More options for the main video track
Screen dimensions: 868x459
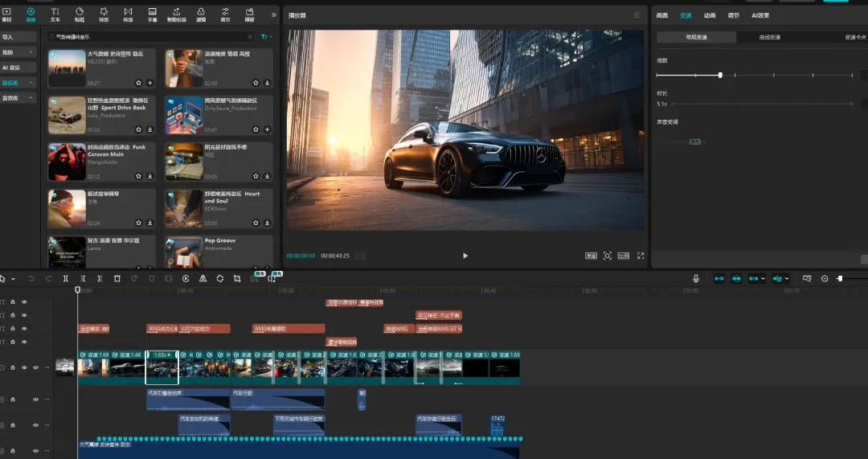(x=47, y=367)
